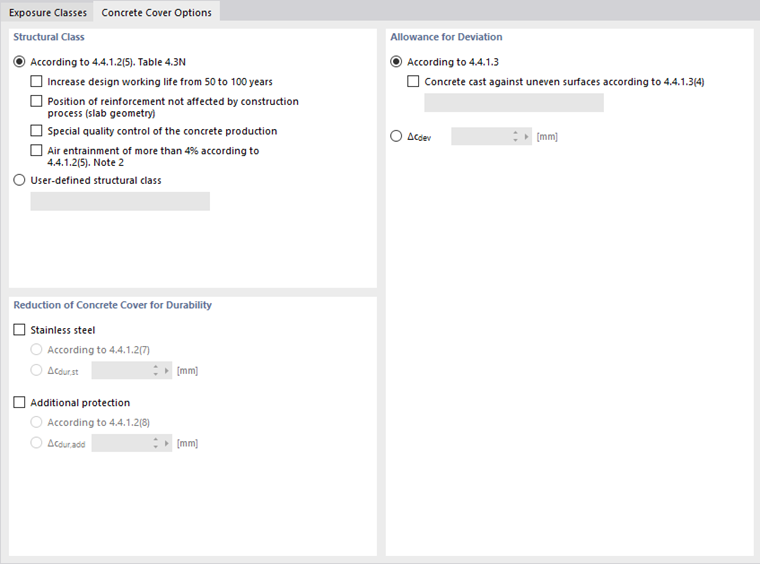Click the uneven surfaces value field
This screenshot has height=564, width=760.
tap(514, 103)
